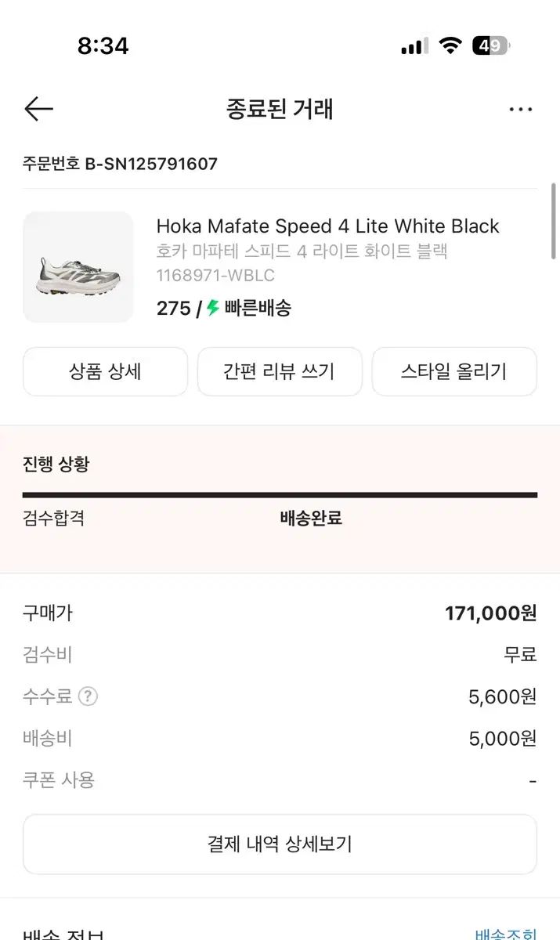Image resolution: width=560 pixels, height=940 pixels.
Task: Tap the 171,000원 purchase price
Action: tap(490, 613)
